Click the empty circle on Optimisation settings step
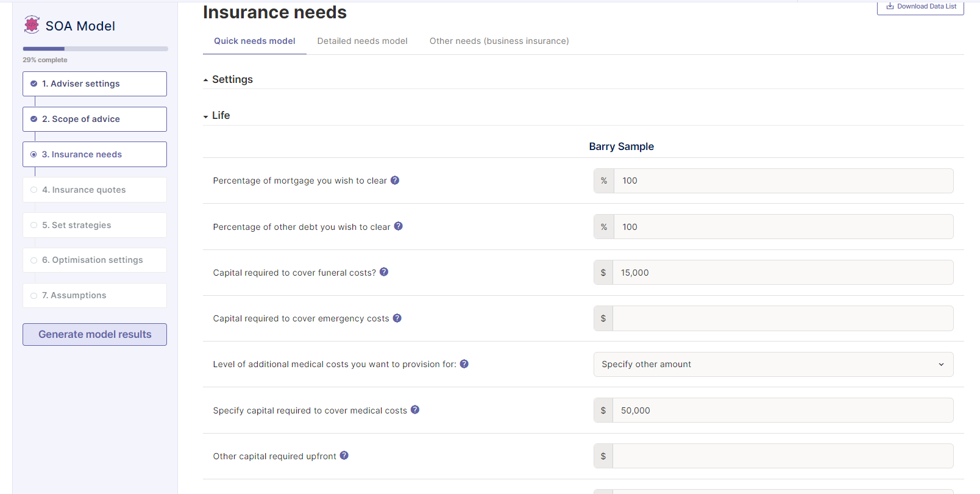The height and width of the screenshot is (494, 980). coord(34,260)
